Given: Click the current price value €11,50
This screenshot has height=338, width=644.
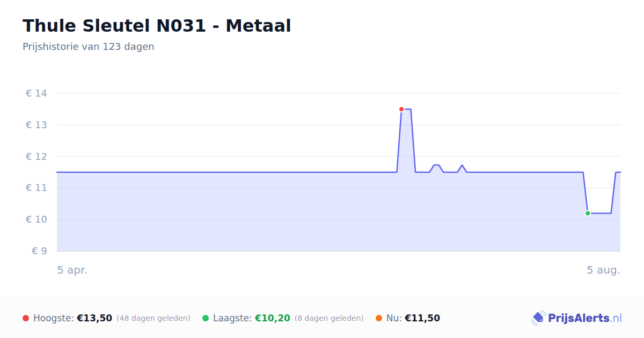Looking at the screenshot, I should point(422,318).
